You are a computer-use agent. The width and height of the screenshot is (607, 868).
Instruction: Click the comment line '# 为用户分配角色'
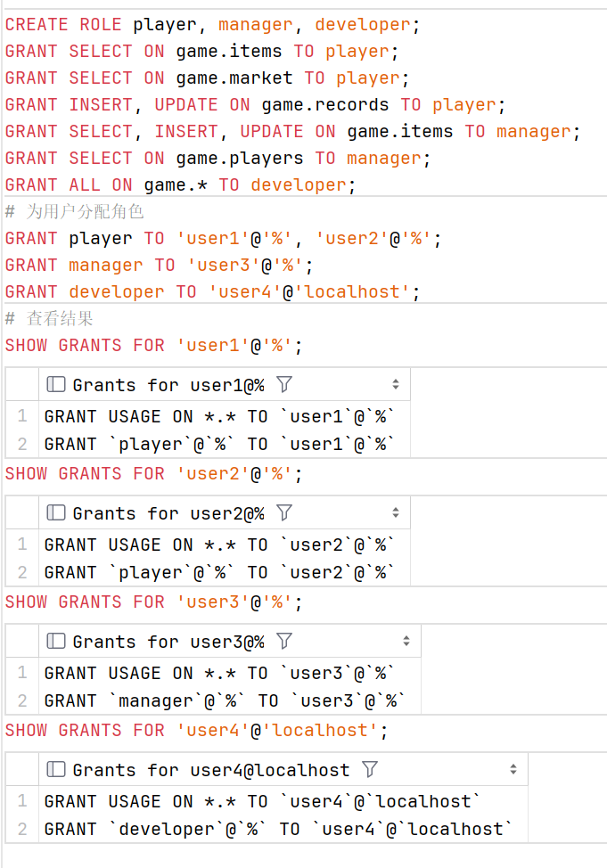click(74, 211)
